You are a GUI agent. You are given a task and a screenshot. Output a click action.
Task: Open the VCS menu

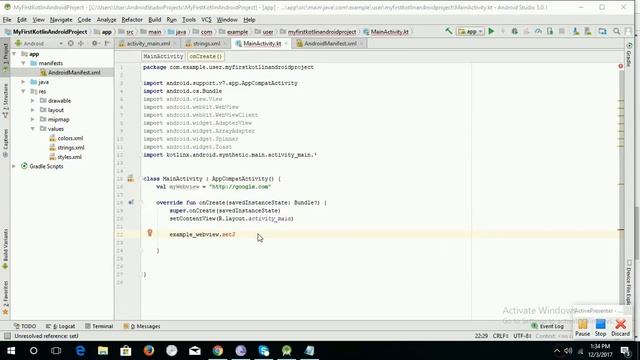206,20
